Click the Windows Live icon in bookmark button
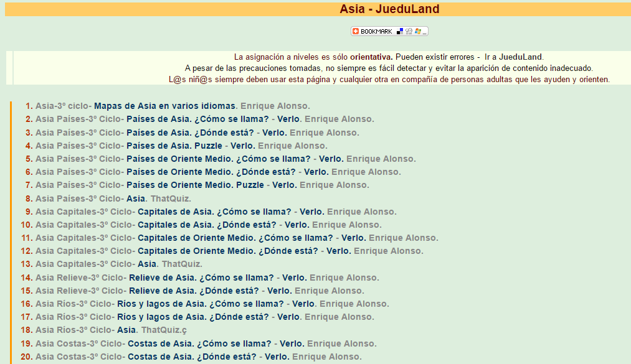Screen dimensions: 631x364 (417, 31)
